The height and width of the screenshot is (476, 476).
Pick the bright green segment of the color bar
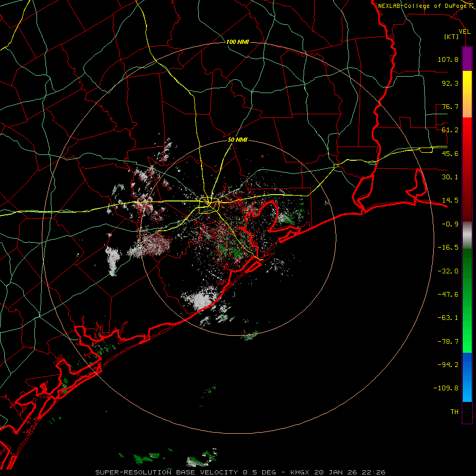point(467,300)
